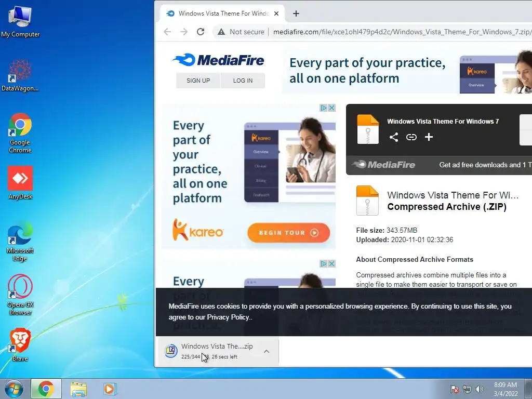
Task: Click the MediaFire URL address bar
Action: click(402, 32)
